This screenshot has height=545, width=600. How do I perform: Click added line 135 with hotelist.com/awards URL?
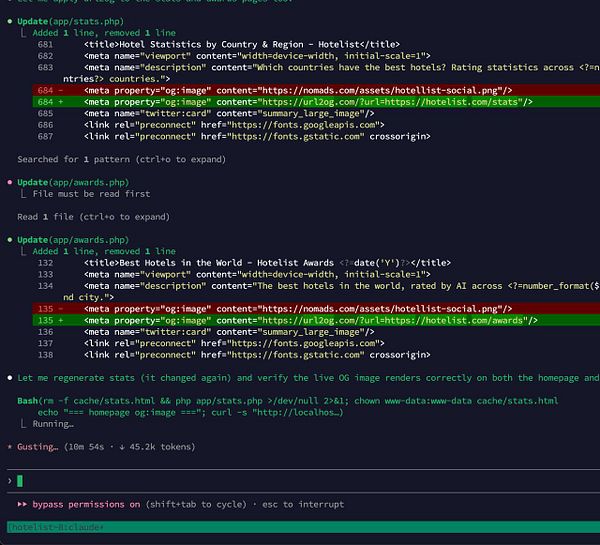pyautogui.click(x=316, y=320)
